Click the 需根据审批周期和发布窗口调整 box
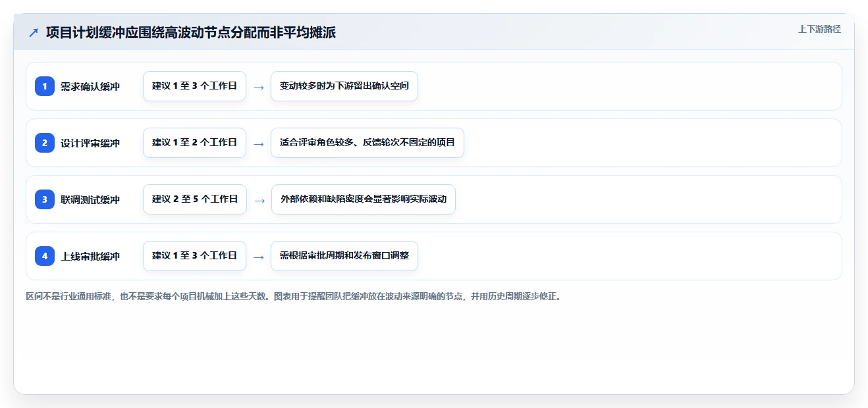This screenshot has width=868, height=408. 344,256
